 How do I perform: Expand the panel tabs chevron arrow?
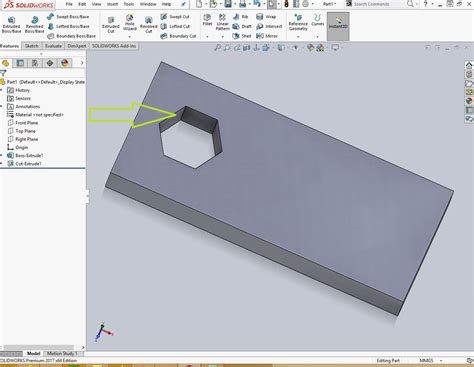82,63
